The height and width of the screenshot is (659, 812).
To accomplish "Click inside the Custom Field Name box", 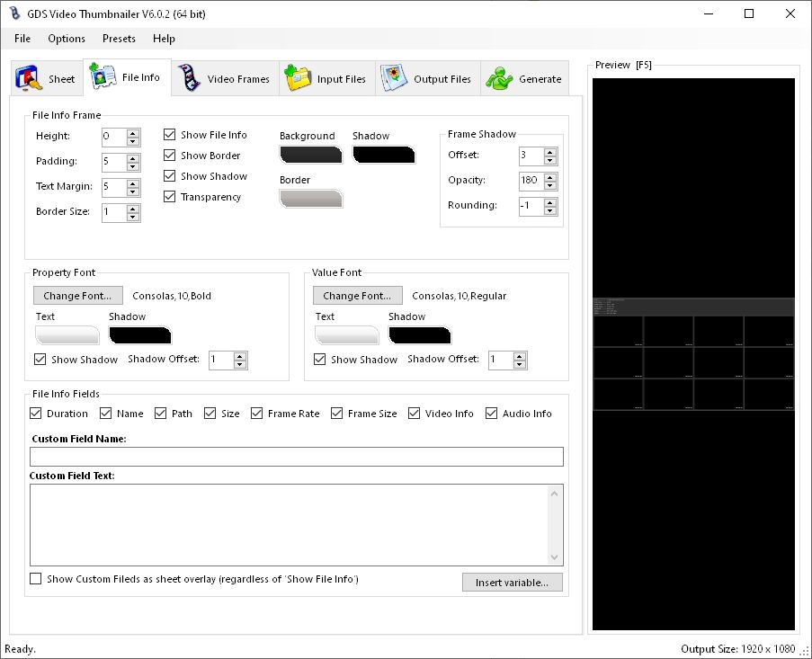I will point(297,456).
